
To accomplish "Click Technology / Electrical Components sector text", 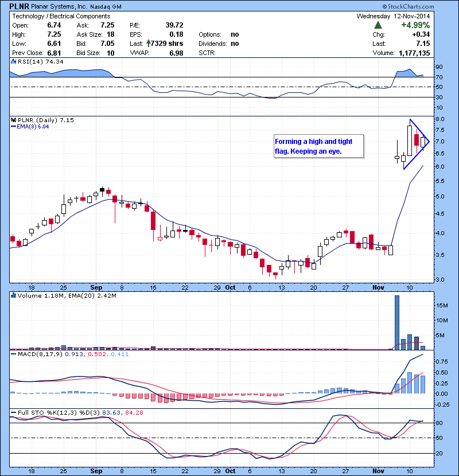I will (x=61, y=16).
